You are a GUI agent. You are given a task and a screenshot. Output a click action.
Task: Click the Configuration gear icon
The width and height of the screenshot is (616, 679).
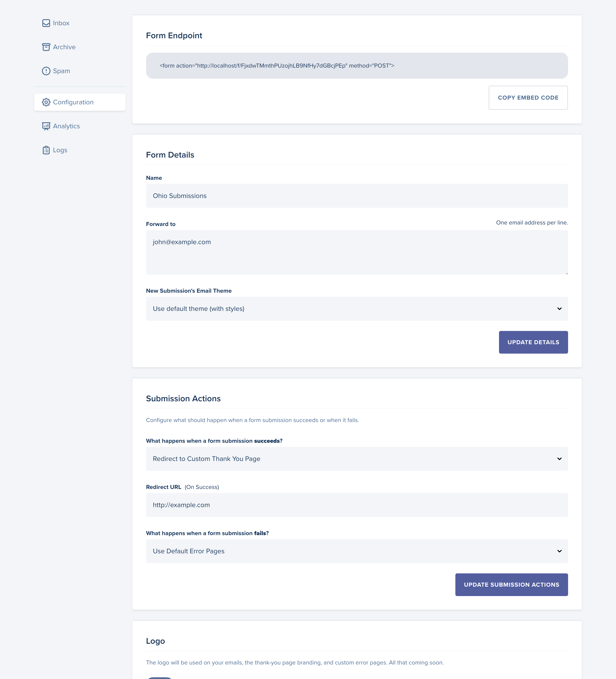[x=46, y=102]
